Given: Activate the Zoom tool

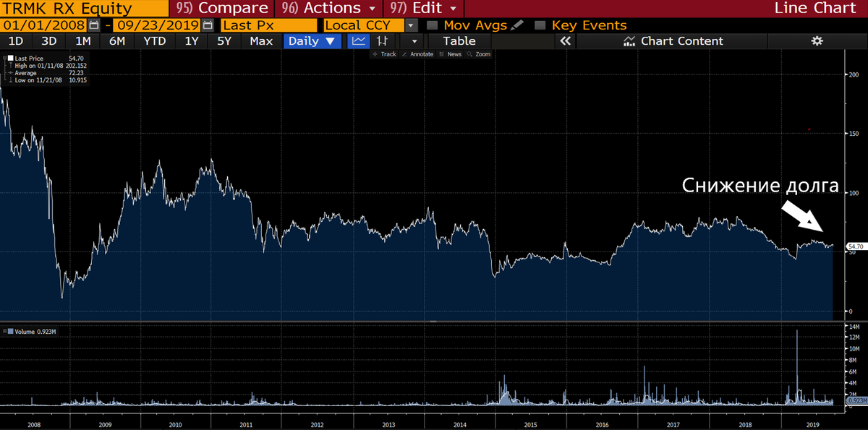Looking at the screenshot, I should coord(479,54).
